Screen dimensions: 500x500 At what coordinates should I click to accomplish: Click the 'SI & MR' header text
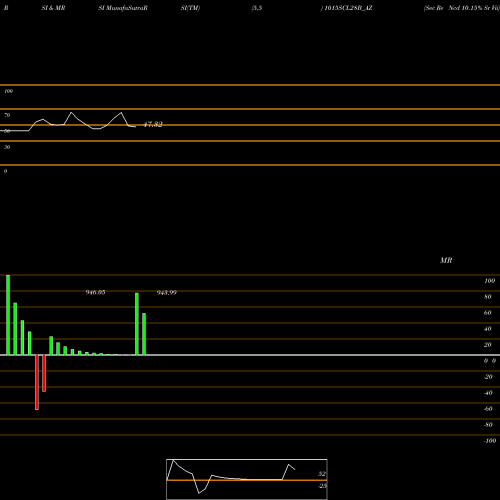tap(53, 8)
